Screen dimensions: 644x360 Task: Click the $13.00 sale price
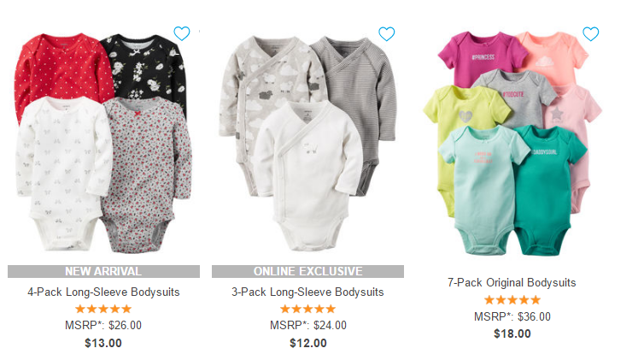point(103,343)
